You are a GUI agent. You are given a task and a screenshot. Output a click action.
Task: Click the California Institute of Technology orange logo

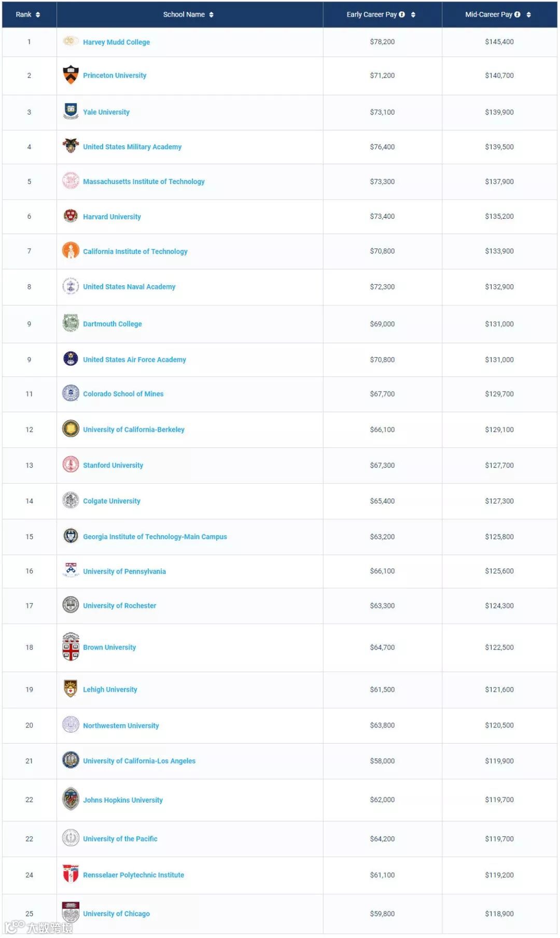click(x=71, y=250)
